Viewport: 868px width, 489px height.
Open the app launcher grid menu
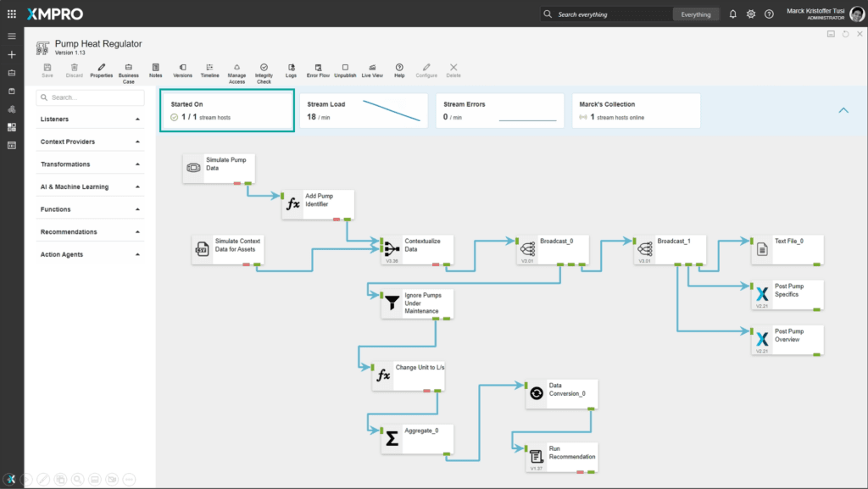[x=12, y=14]
